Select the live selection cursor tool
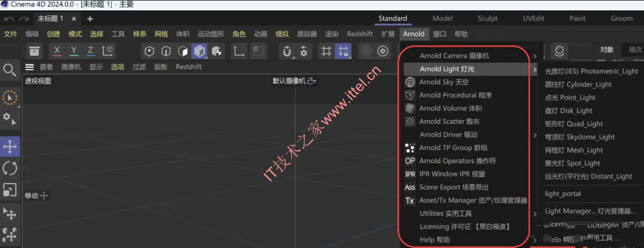 point(10,98)
